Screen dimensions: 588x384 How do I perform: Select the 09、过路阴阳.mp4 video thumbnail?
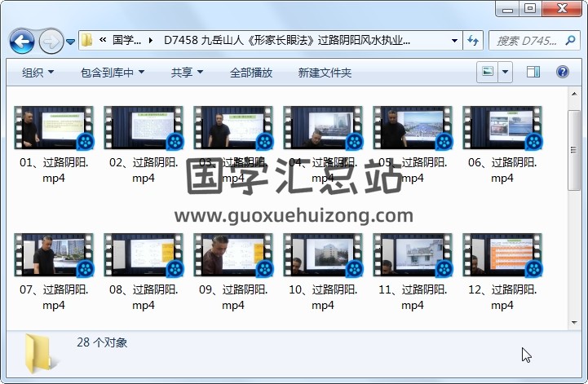coord(233,254)
